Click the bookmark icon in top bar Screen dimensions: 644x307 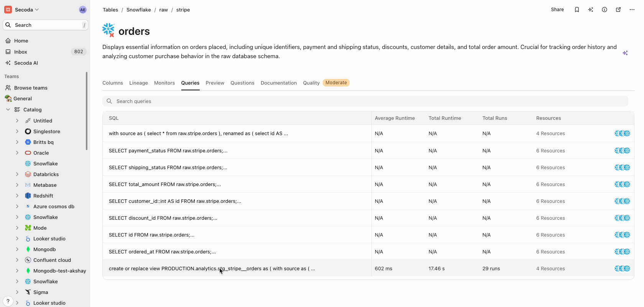[577, 10]
